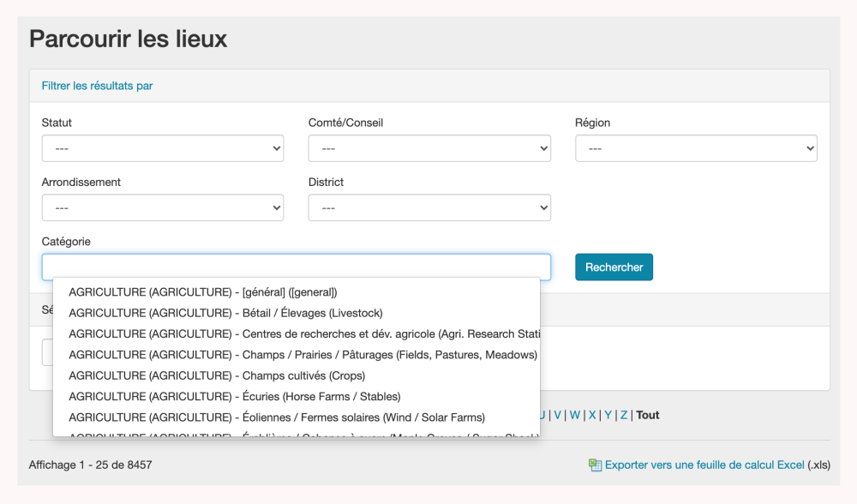This screenshot has height=504, width=857.
Task: Filter places by letter W
Action: click(575, 415)
